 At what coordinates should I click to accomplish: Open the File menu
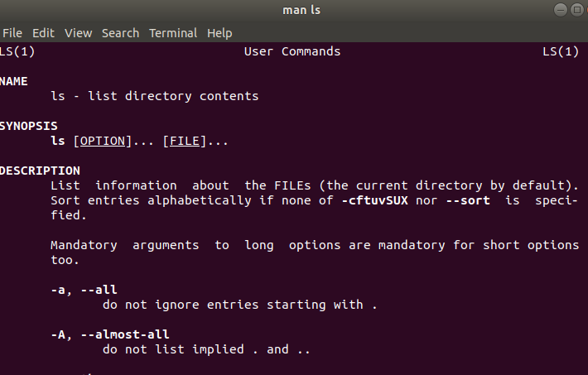(x=12, y=33)
